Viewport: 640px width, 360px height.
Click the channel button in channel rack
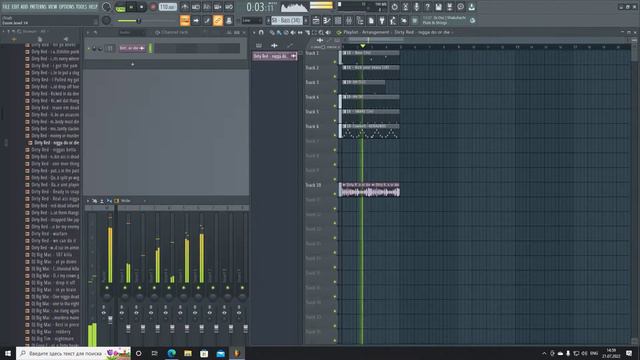[x=131, y=48]
